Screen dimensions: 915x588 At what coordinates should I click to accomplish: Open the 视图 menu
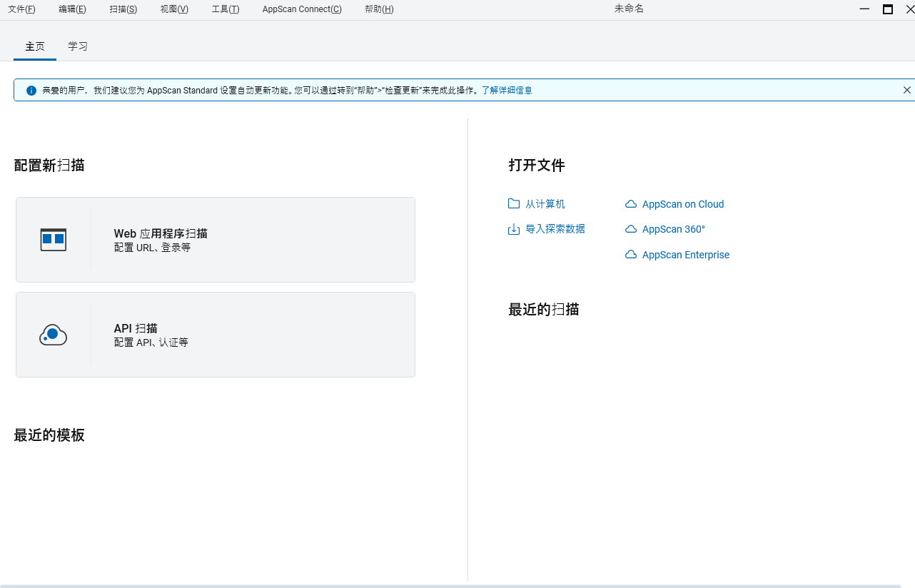(173, 9)
